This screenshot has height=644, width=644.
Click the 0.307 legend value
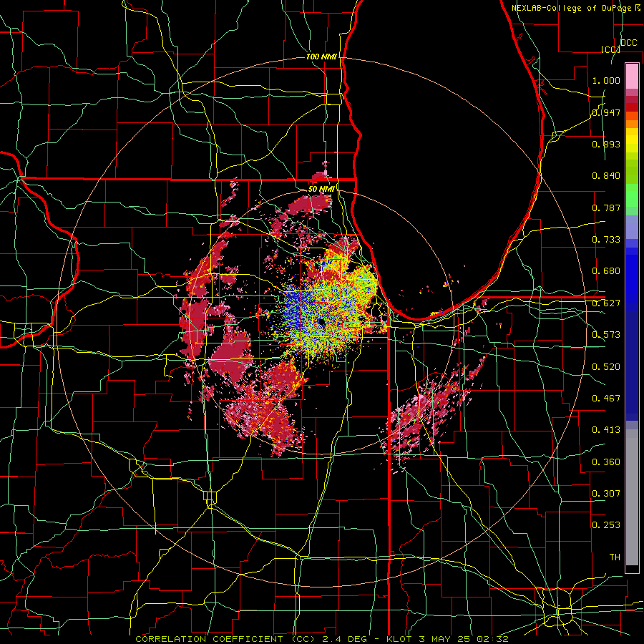606,494
